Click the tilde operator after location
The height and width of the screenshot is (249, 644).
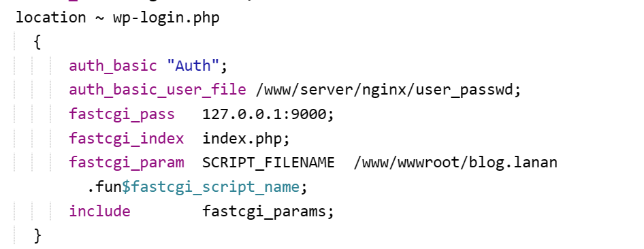pos(99,18)
